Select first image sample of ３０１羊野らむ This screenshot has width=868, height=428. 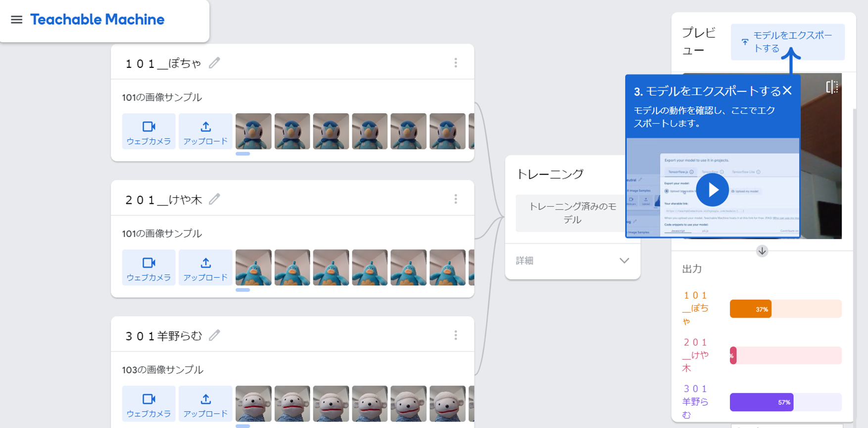click(x=253, y=404)
